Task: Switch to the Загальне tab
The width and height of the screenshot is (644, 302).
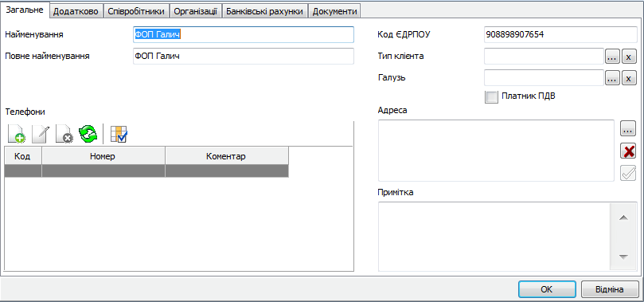Action: 25,10
